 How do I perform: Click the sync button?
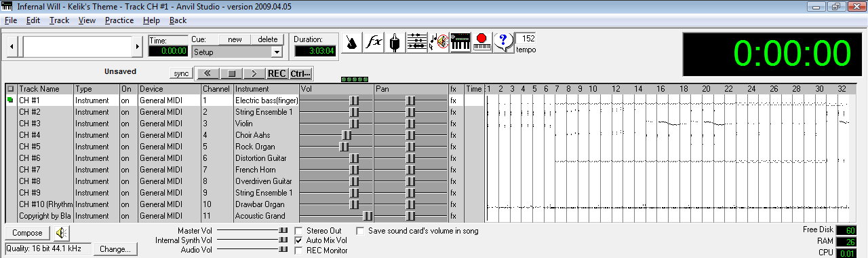click(181, 73)
